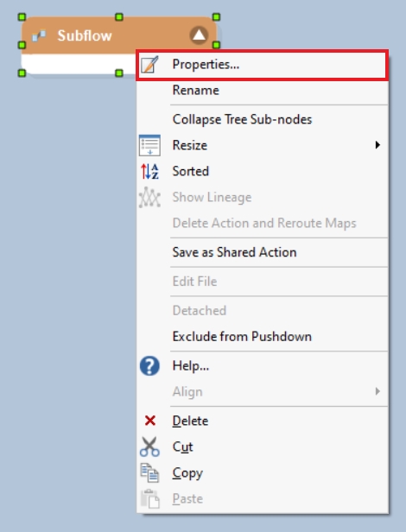Collapse Subflow node with triangle button

(199, 35)
